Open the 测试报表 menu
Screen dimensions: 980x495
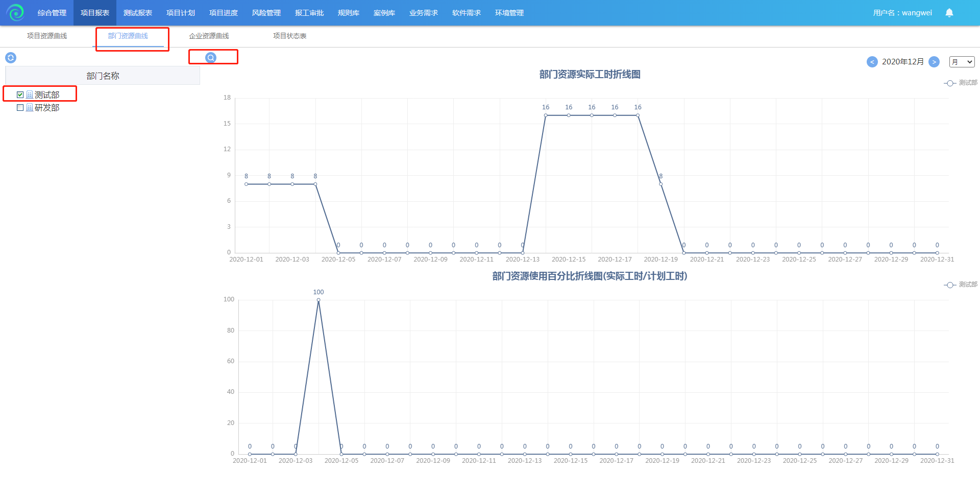pos(138,13)
